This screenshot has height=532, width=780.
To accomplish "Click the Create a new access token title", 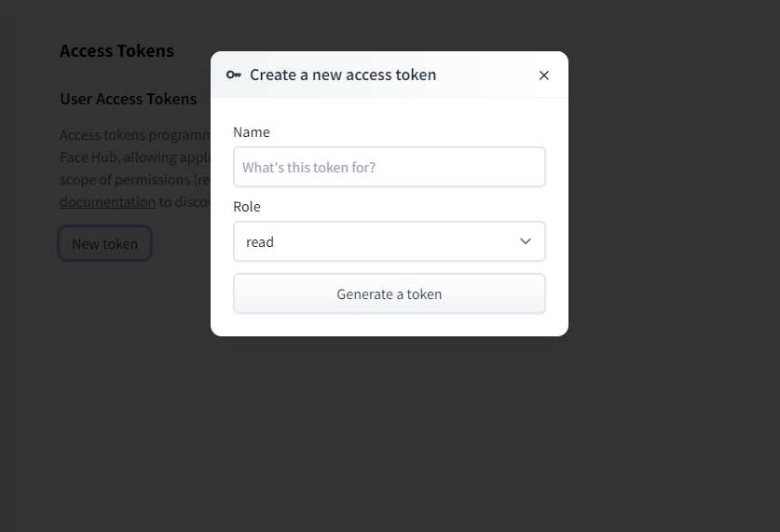I will pyautogui.click(x=343, y=75).
